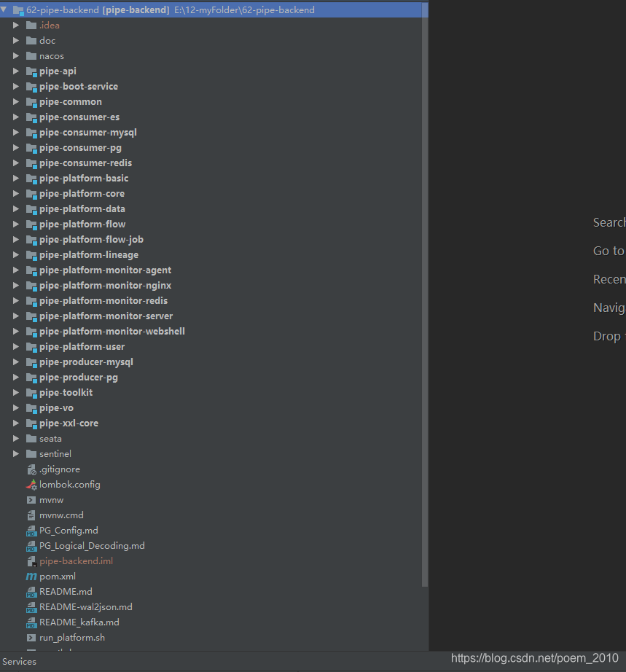The width and height of the screenshot is (626, 672).
Task: Click the PG_Config.md markdown icon
Action: click(31, 531)
